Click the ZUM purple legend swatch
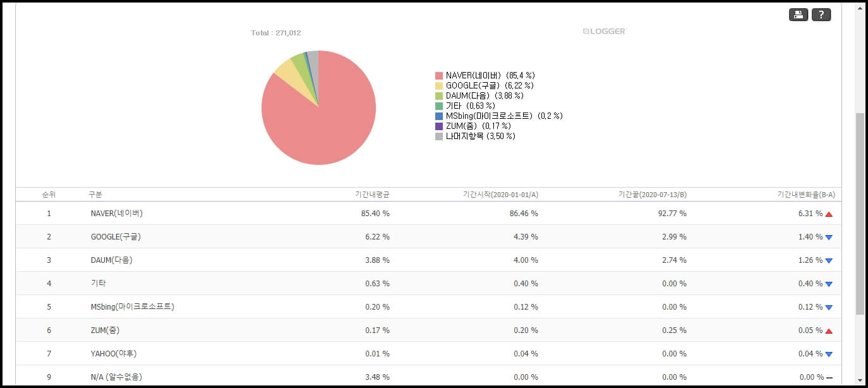 (439, 126)
